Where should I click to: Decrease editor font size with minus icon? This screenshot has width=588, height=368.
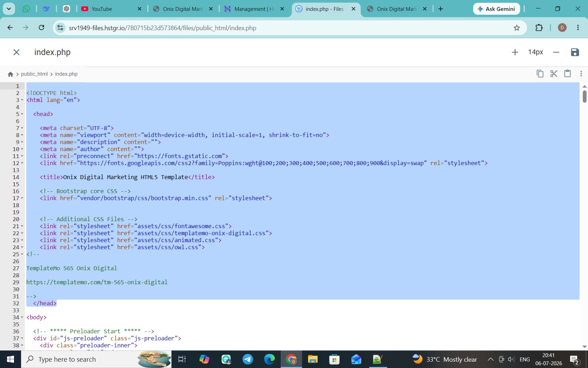coord(556,52)
